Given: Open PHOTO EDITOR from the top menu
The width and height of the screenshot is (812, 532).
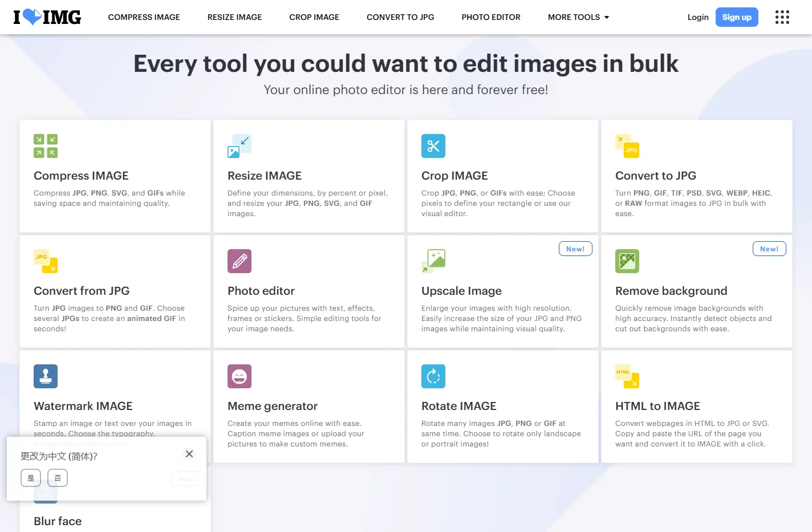Looking at the screenshot, I should [491, 17].
